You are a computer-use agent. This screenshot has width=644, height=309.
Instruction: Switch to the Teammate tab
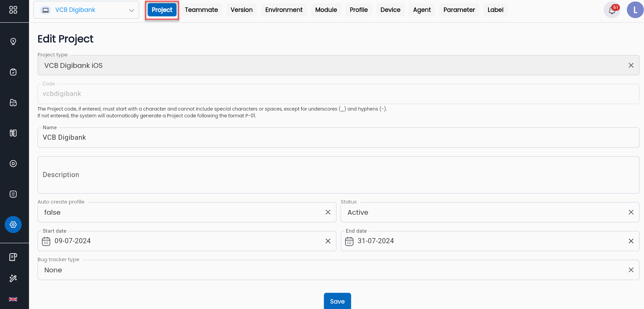pyautogui.click(x=201, y=10)
